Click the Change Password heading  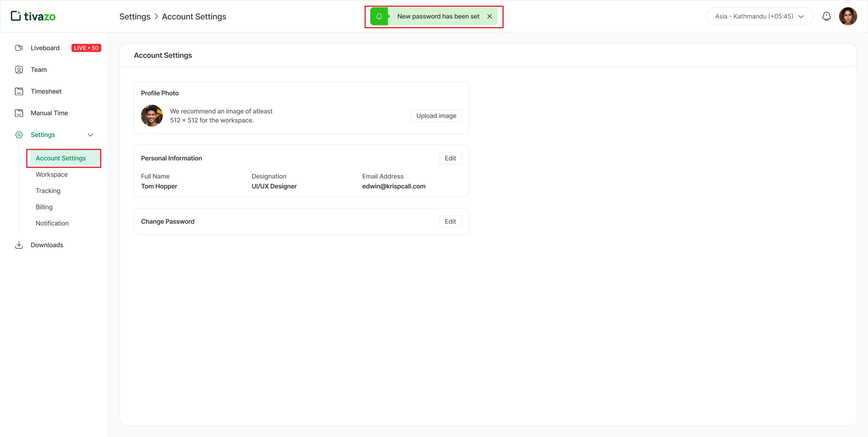click(167, 221)
